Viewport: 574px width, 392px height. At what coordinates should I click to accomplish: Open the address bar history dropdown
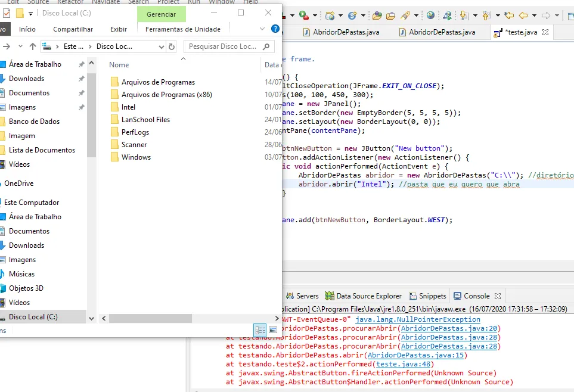[161, 46]
